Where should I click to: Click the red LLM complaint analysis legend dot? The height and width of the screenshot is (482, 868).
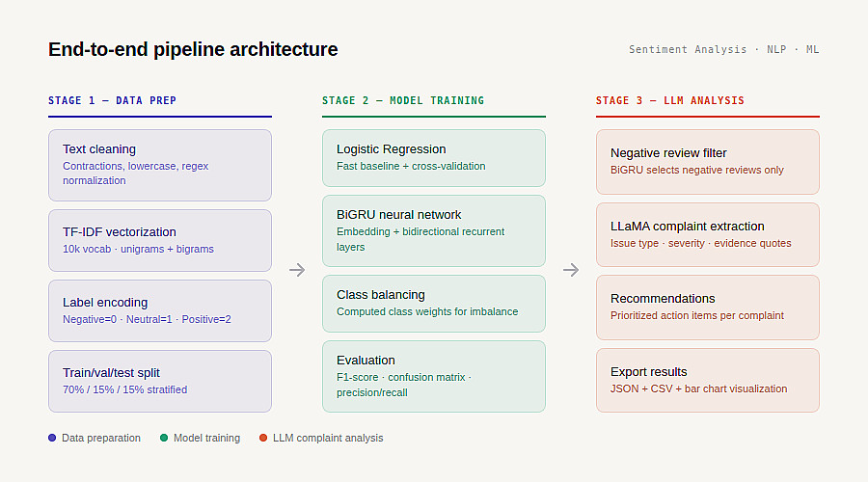(x=263, y=438)
